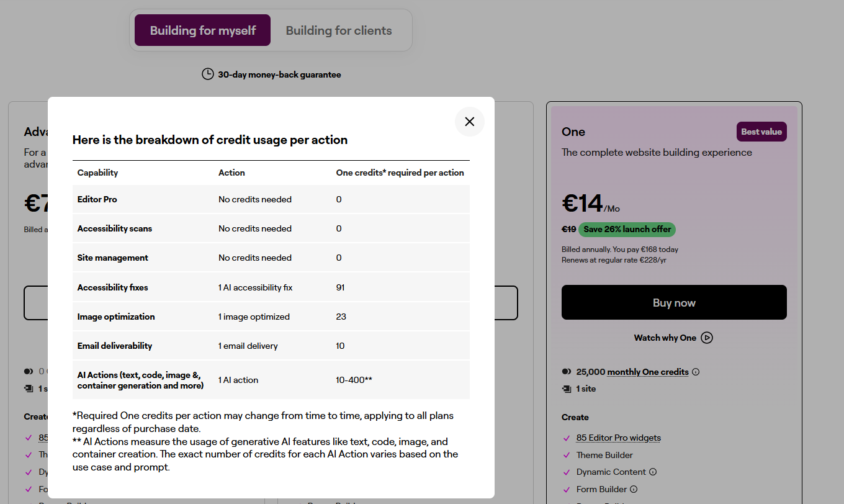Click the 23 credits value

click(x=341, y=317)
